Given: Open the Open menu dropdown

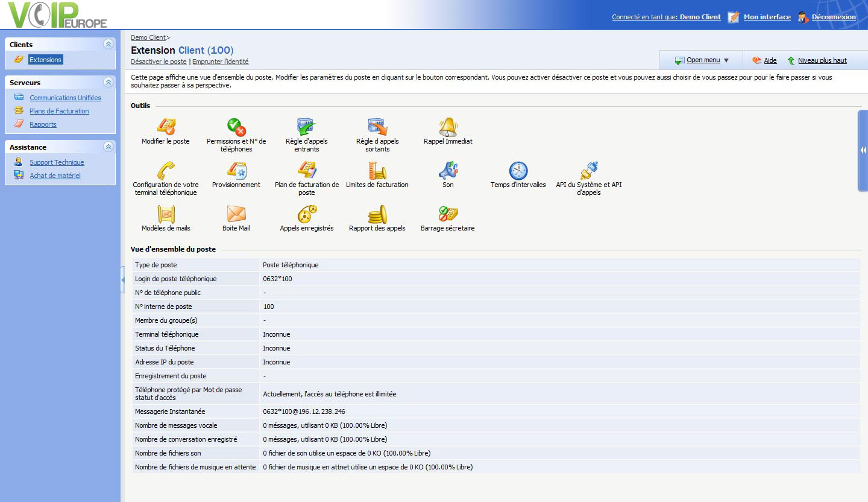Looking at the screenshot, I should point(703,60).
